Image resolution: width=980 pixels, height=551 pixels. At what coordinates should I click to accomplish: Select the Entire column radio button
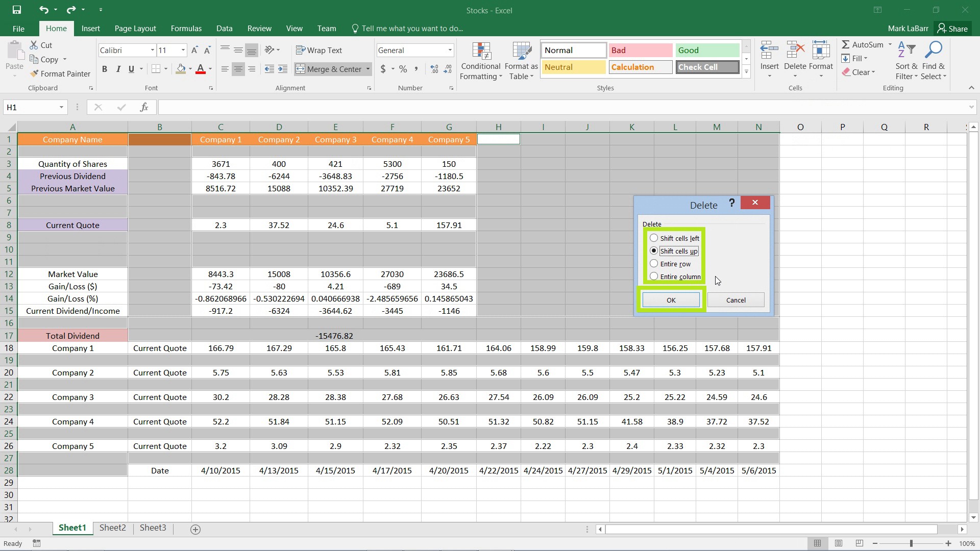tap(653, 277)
